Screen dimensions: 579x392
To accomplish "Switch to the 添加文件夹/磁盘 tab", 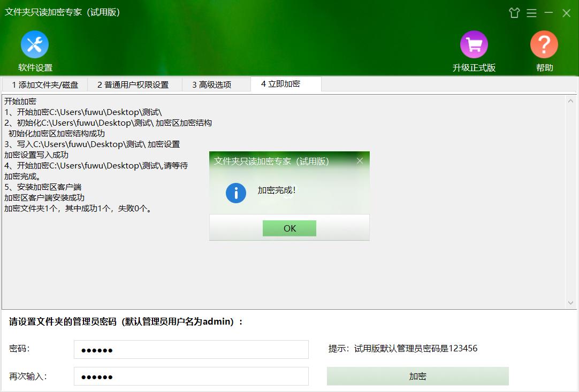I will coord(45,84).
